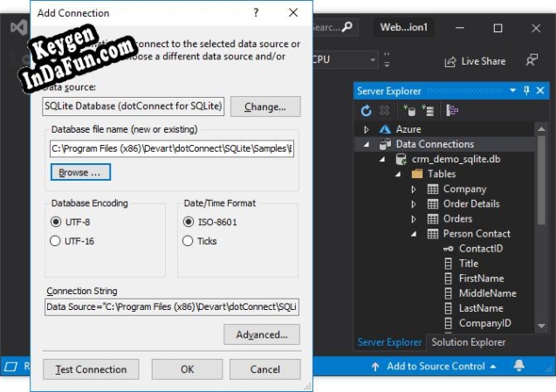The height and width of the screenshot is (392, 556).
Task: Expand the Azure node
Action: tap(367, 129)
